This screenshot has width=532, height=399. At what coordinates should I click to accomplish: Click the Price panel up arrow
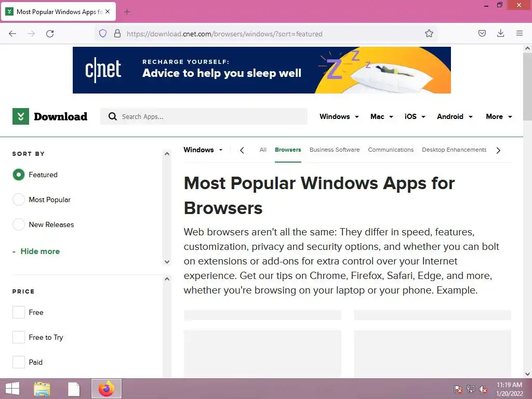tap(167, 279)
